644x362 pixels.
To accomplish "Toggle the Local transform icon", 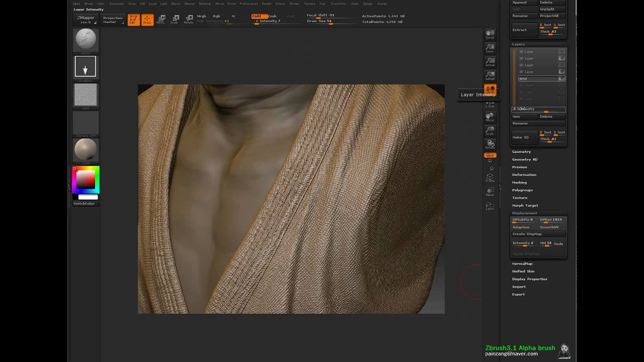I will pos(490,89).
